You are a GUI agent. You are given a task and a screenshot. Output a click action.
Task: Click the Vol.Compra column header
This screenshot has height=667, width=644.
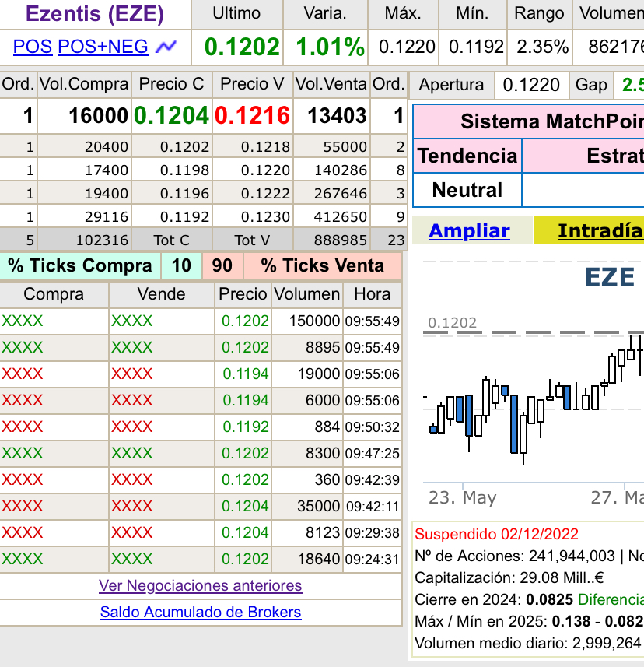coord(84,84)
